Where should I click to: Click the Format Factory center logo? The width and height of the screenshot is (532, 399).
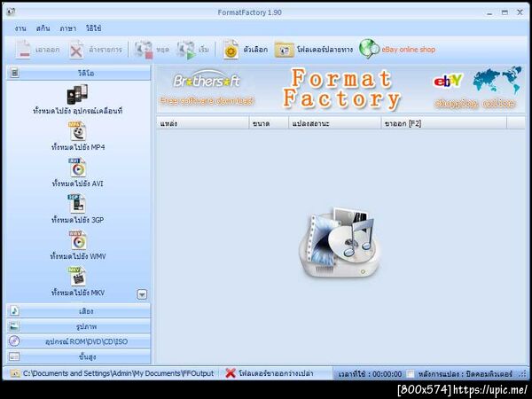pyautogui.click(x=340, y=244)
